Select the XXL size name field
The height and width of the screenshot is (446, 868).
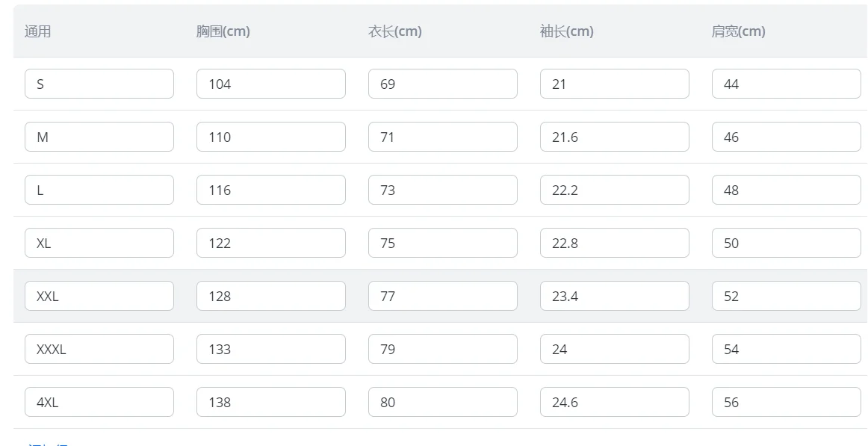(x=99, y=296)
